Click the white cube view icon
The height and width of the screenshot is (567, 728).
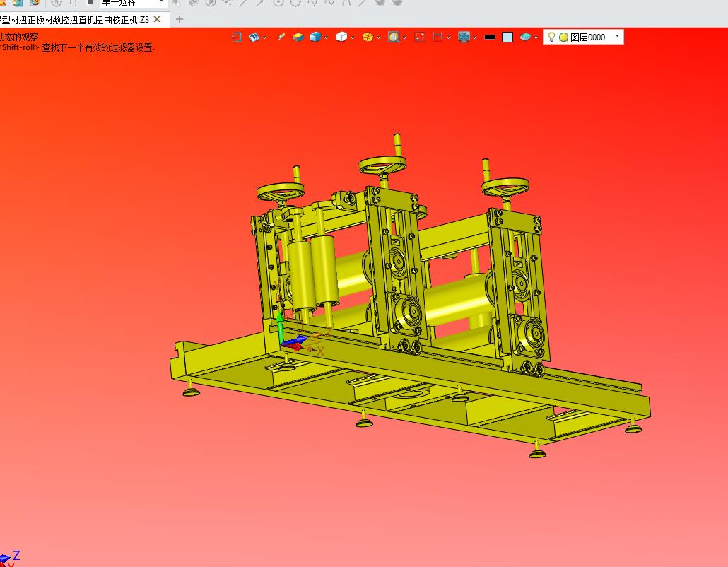point(341,37)
